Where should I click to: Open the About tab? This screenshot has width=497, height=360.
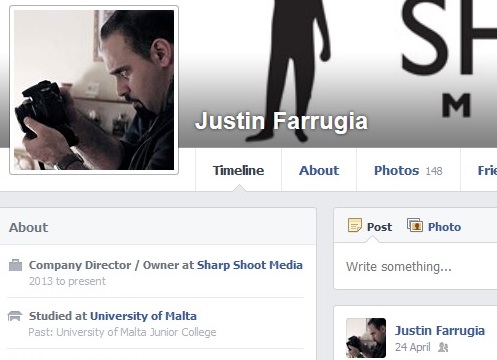coord(319,170)
